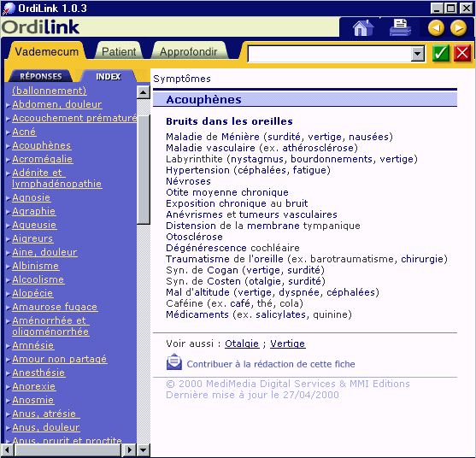Screen dimensions: 476x458
Task: Click the Otosclérose cause text
Action: click(194, 237)
